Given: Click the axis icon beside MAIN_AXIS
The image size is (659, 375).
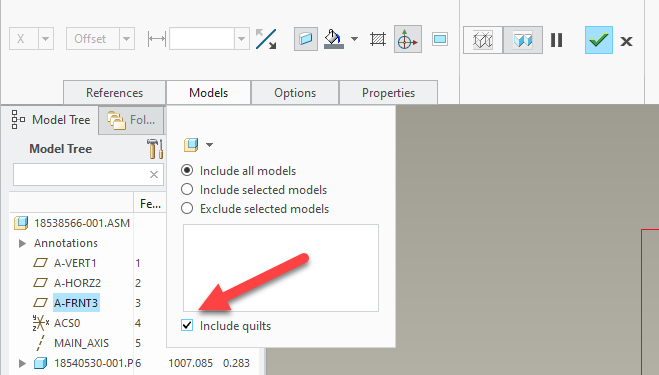Looking at the screenshot, I should (40, 343).
